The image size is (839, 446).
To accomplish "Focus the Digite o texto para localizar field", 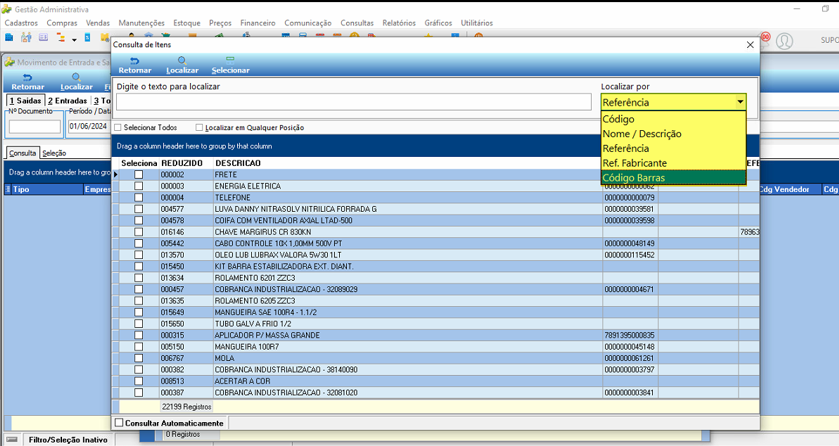I will 354,102.
